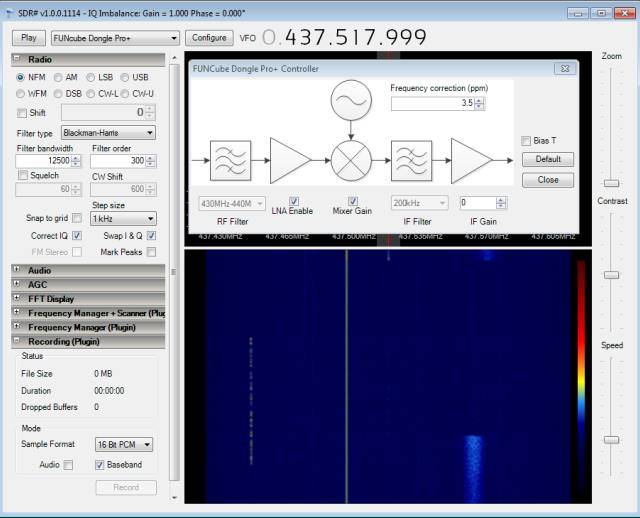
Task: Open the Step size dropdown
Action: [x=123, y=219]
